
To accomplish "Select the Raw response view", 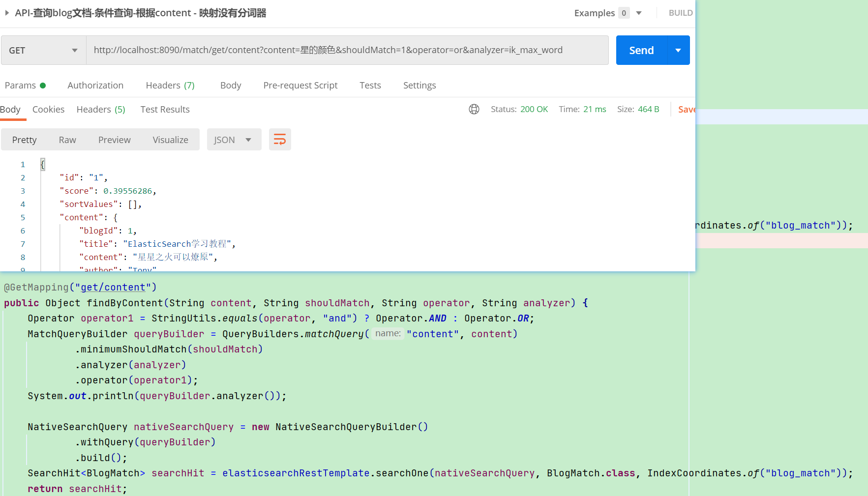I will click(67, 139).
